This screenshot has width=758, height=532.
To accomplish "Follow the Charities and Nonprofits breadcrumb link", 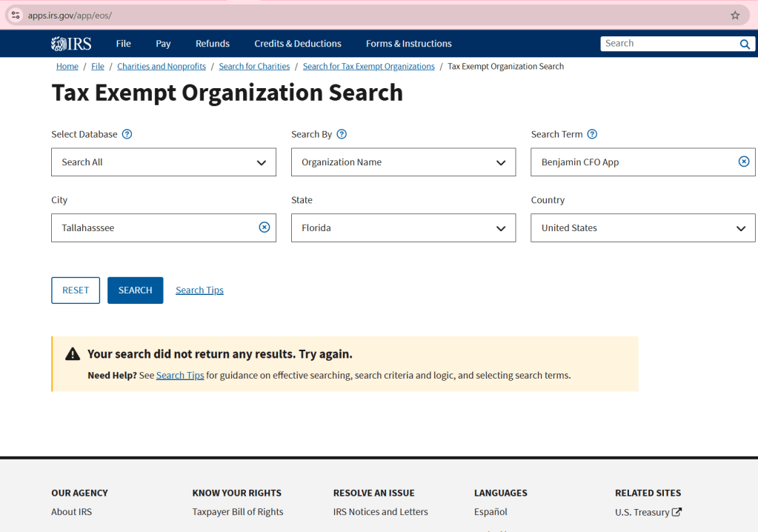I will [x=162, y=67].
